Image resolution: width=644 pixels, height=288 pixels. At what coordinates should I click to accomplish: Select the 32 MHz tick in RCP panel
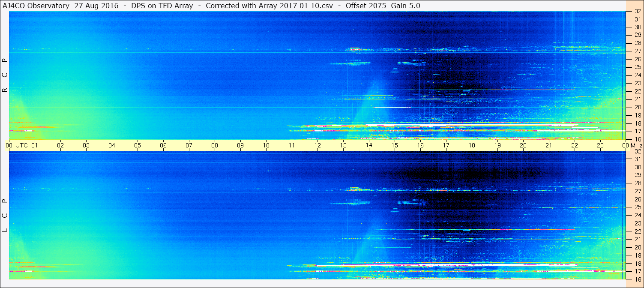[x=637, y=12]
